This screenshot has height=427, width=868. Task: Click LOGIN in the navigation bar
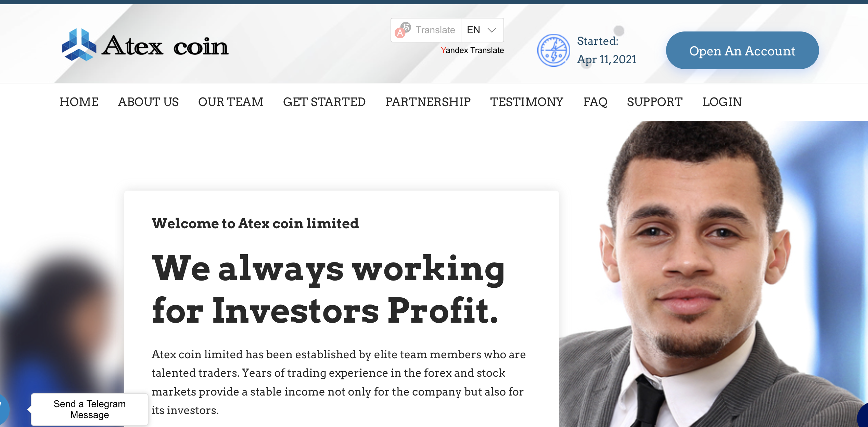(722, 102)
